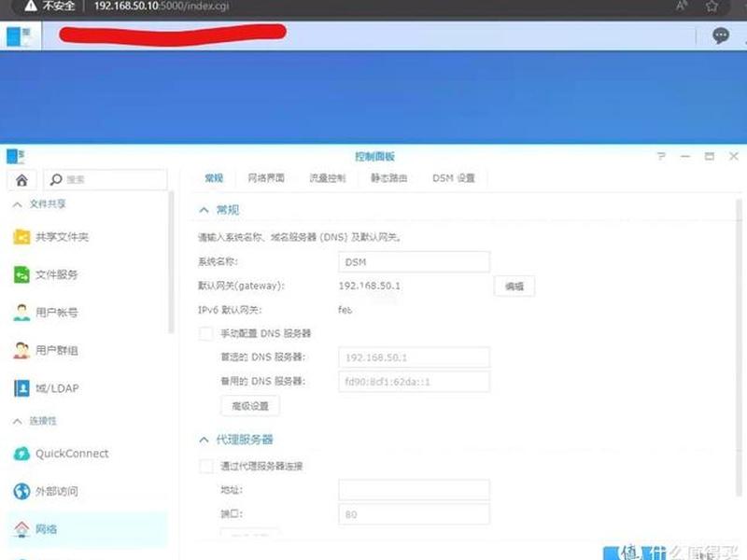Click the Control Panel window logo icon
Screen dimensions: 747x560
pos(15,156)
